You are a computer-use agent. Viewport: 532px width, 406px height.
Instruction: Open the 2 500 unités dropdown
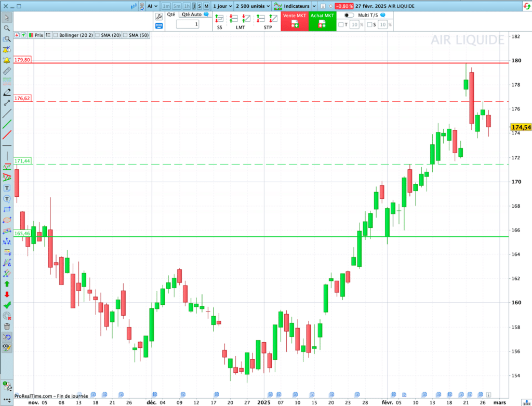click(253, 6)
